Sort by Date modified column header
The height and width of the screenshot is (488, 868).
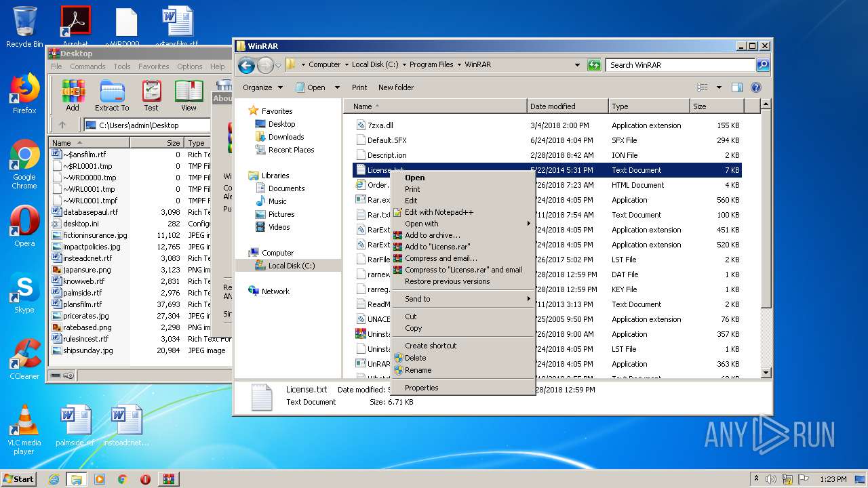coord(568,106)
